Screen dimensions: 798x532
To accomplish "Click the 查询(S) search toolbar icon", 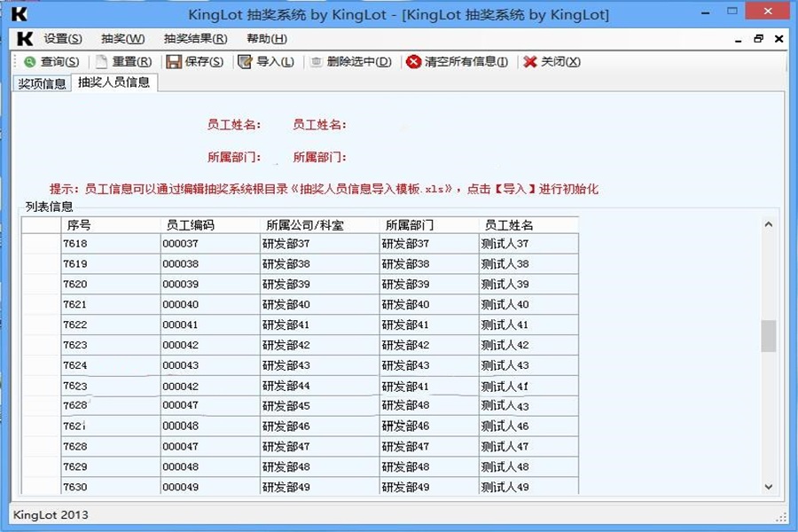I will (x=29, y=61).
